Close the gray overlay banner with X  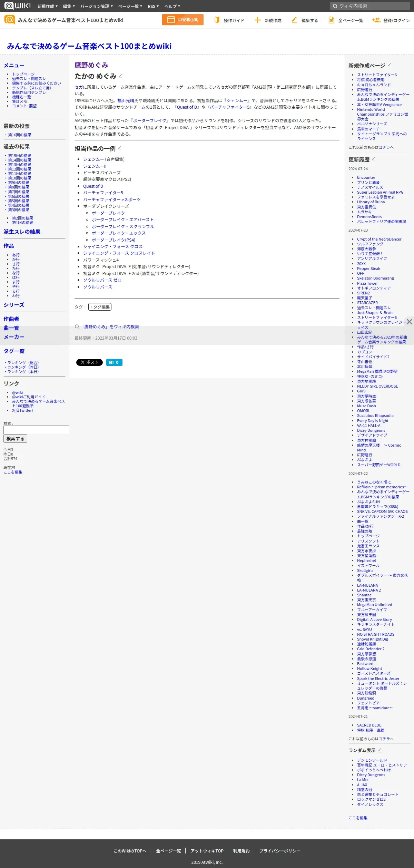[410, 322]
